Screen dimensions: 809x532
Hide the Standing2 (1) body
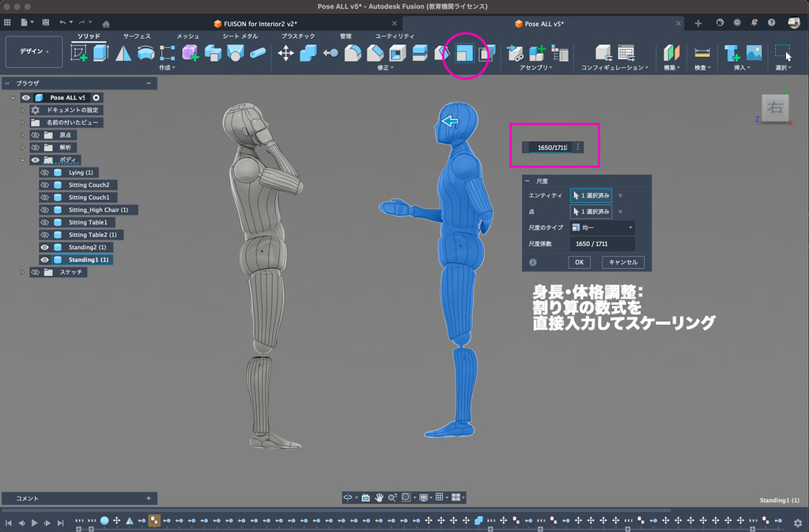click(x=45, y=247)
